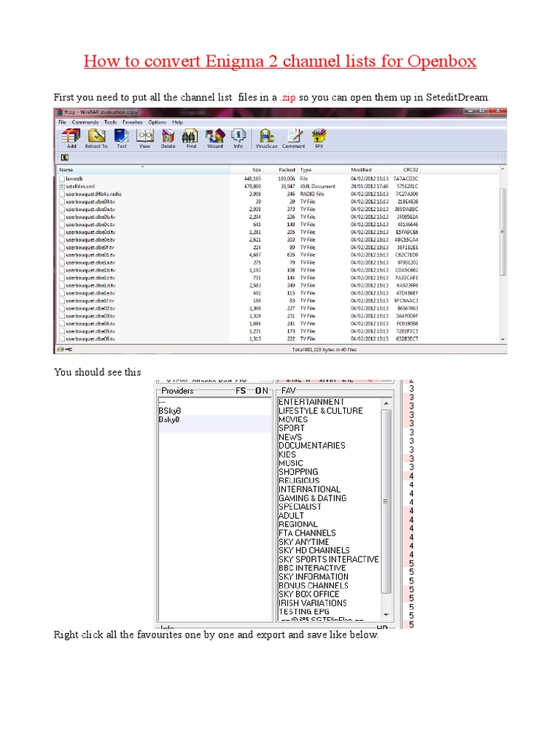Viewport: 560px width, 747px height.
Task: Select ENTERTAINMENT in the FAV list
Action: coord(311,402)
